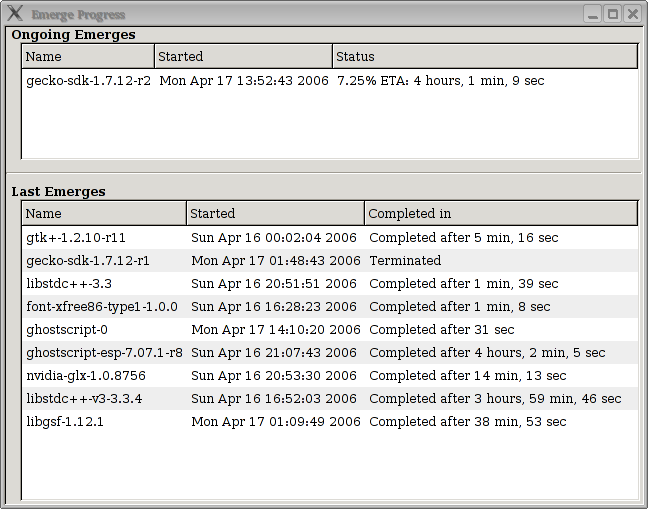Image resolution: width=648 pixels, height=509 pixels.
Task: Click the 7.25% ETA status cell
Action: pyautogui.click(x=441, y=81)
